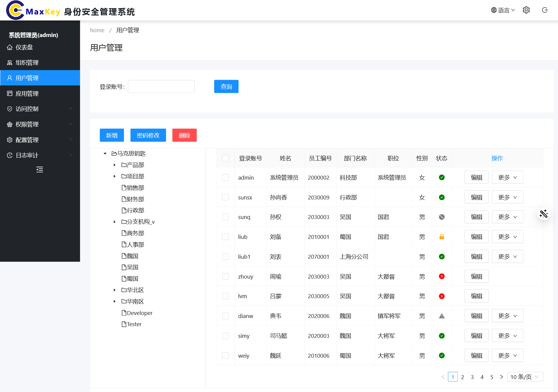Tick the checkbox for user sunq
Viewport: 558px width, 392px height.
(x=225, y=217)
